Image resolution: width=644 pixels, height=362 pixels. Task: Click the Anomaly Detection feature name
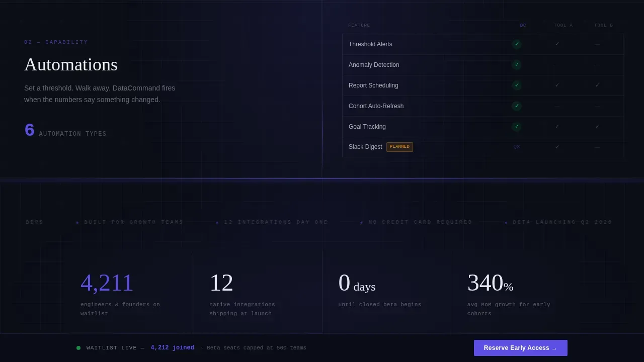[x=374, y=65]
